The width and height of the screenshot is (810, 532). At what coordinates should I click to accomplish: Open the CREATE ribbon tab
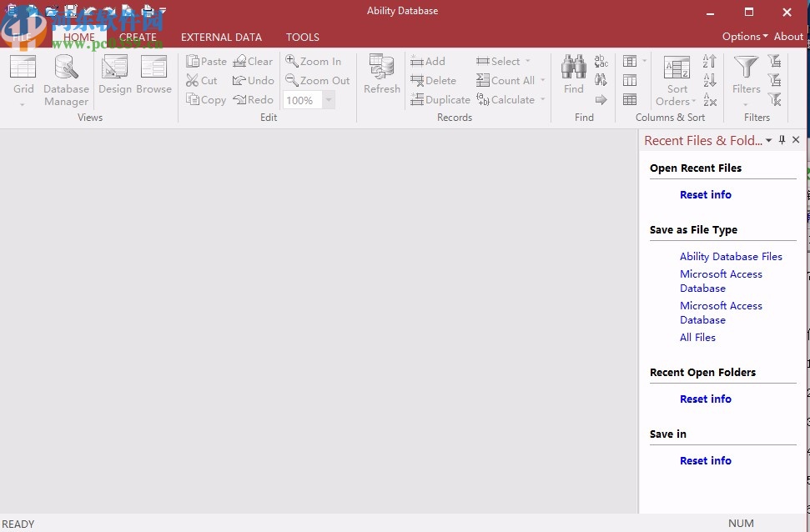click(138, 37)
